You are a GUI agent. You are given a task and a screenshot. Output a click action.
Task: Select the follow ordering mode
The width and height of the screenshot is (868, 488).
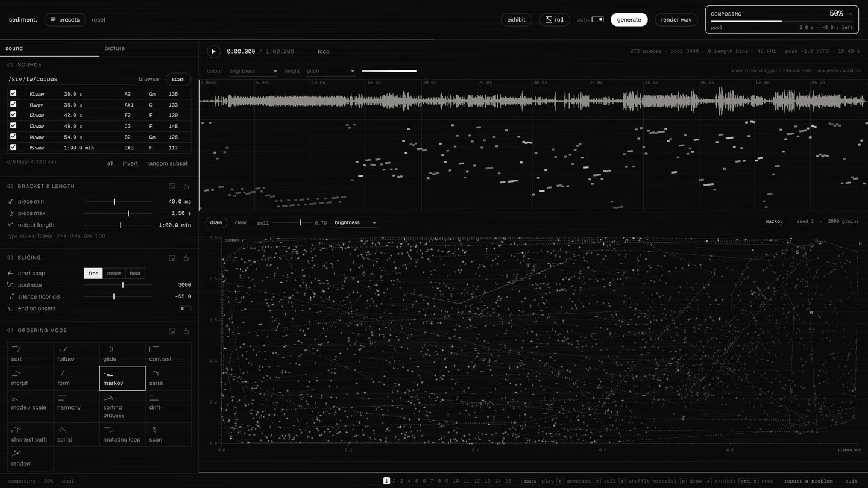click(77, 354)
